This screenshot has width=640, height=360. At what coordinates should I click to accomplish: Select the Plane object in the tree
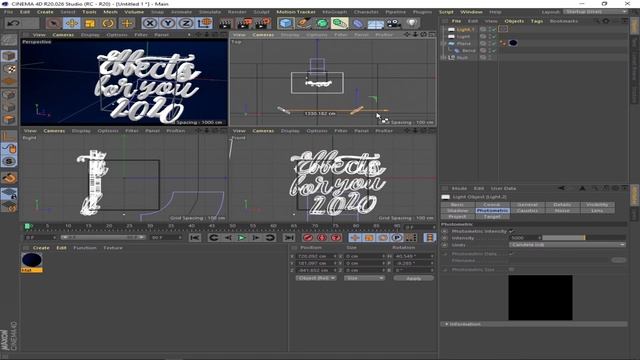463,43
